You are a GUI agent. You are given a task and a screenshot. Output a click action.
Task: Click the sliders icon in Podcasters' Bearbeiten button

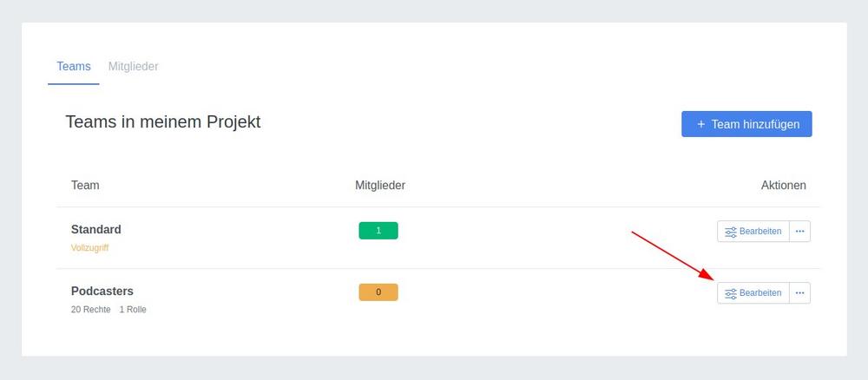tap(731, 293)
